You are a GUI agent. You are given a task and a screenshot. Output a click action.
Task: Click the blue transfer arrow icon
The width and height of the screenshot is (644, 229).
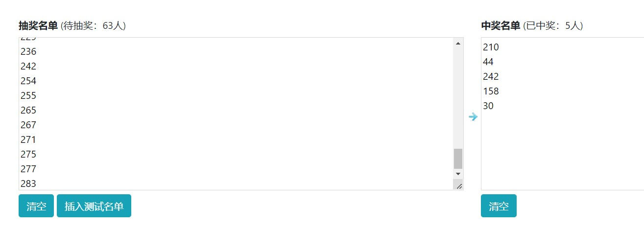click(x=473, y=117)
